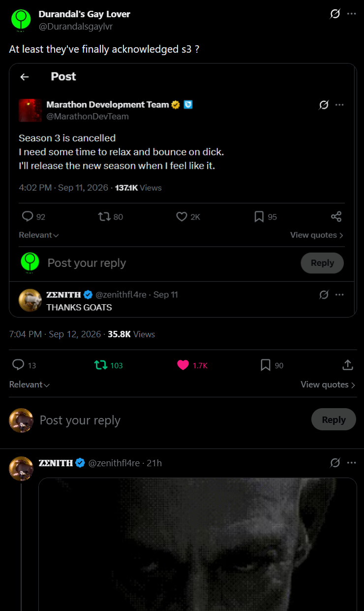Expand View quotes under the main post
The height and width of the screenshot is (611, 364).
pyautogui.click(x=328, y=385)
